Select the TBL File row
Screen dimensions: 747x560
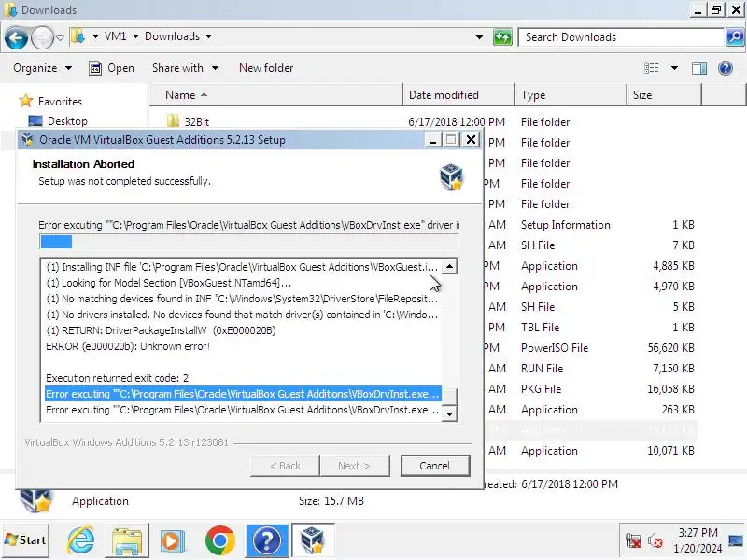[x=591, y=328]
